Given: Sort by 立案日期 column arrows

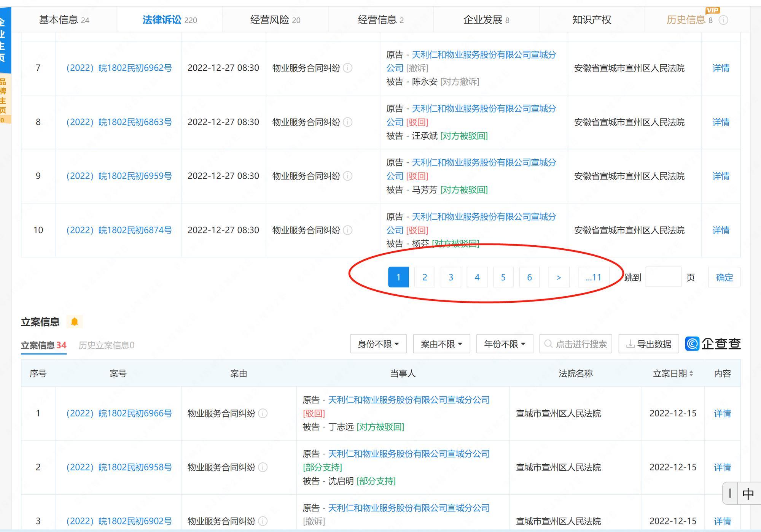Looking at the screenshot, I should [691, 373].
